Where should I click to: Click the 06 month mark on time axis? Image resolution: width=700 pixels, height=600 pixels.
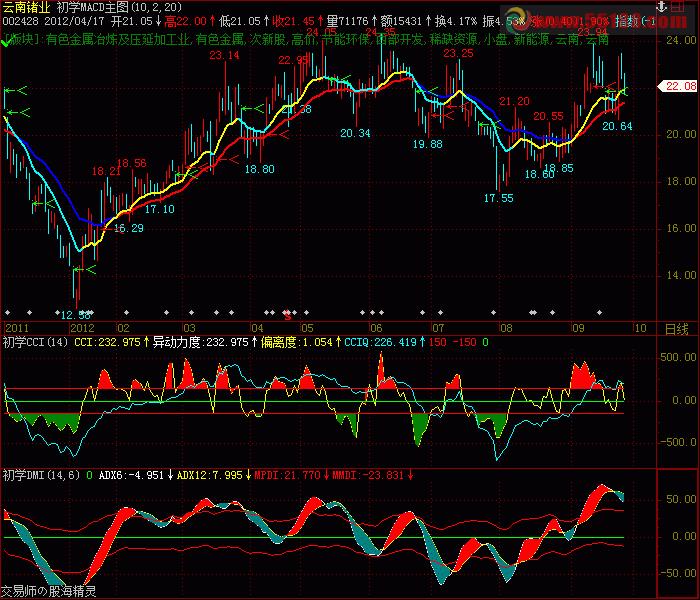(376, 328)
